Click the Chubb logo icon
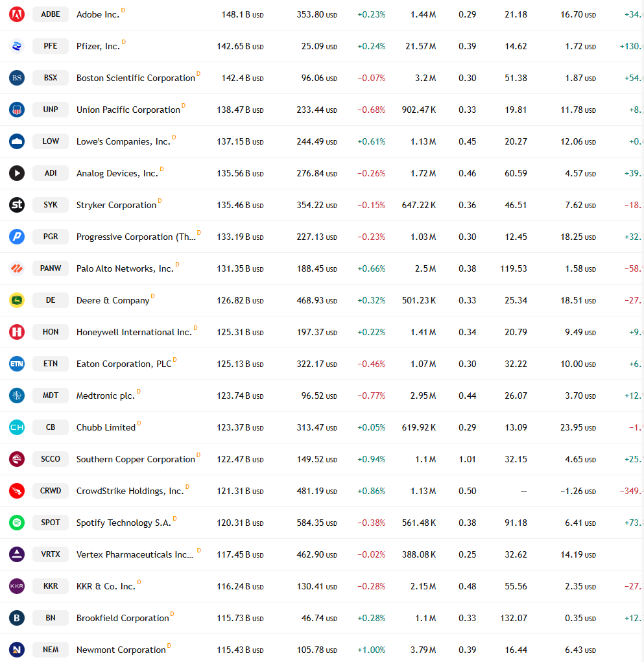 coord(17,427)
